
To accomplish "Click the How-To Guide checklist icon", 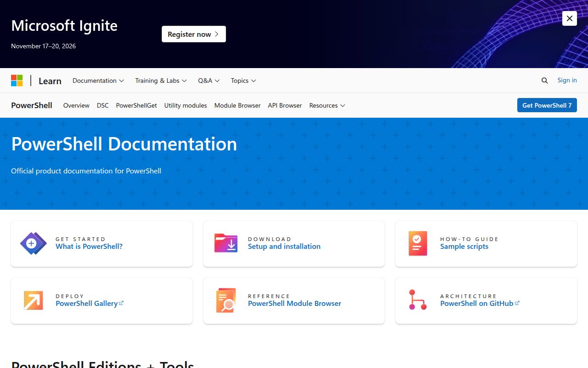I will [418, 243].
